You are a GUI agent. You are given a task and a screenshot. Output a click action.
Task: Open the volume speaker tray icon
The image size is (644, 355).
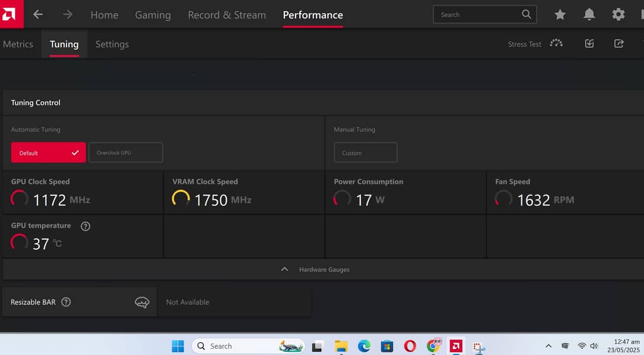pos(594,346)
